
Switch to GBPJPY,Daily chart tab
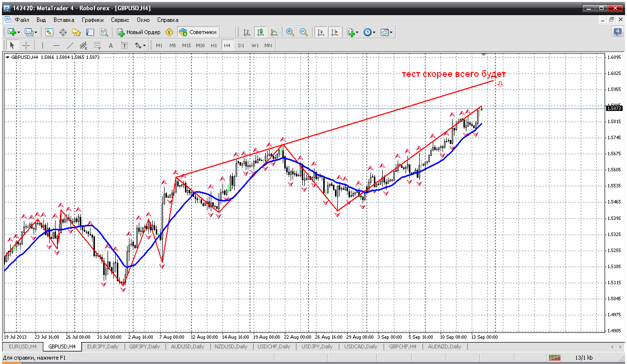[145, 346]
